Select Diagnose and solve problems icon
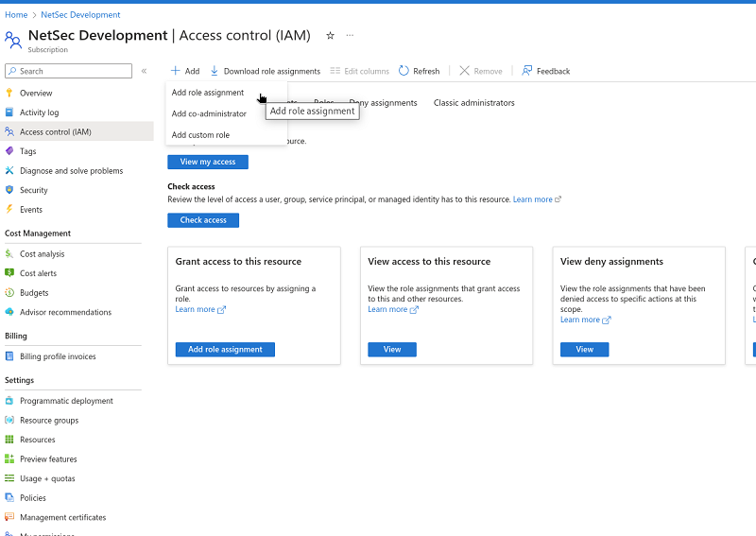The height and width of the screenshot is (536, 756). (x=9, y=171)
